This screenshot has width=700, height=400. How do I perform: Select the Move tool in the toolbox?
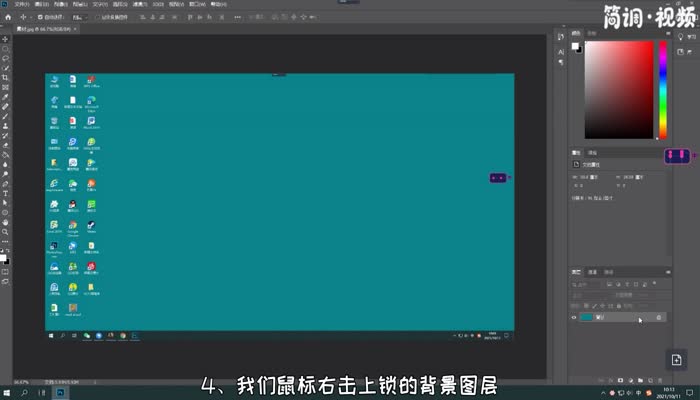pos(5,39)
